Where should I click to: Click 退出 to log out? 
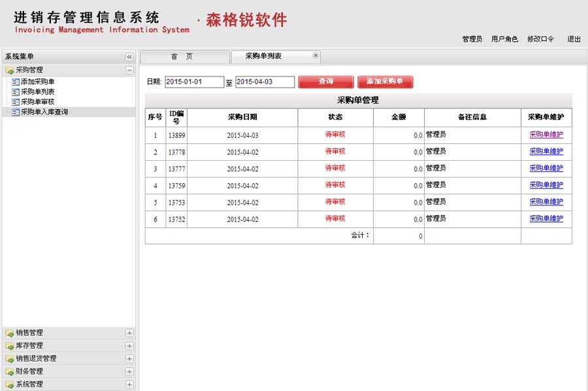(574, 39)
